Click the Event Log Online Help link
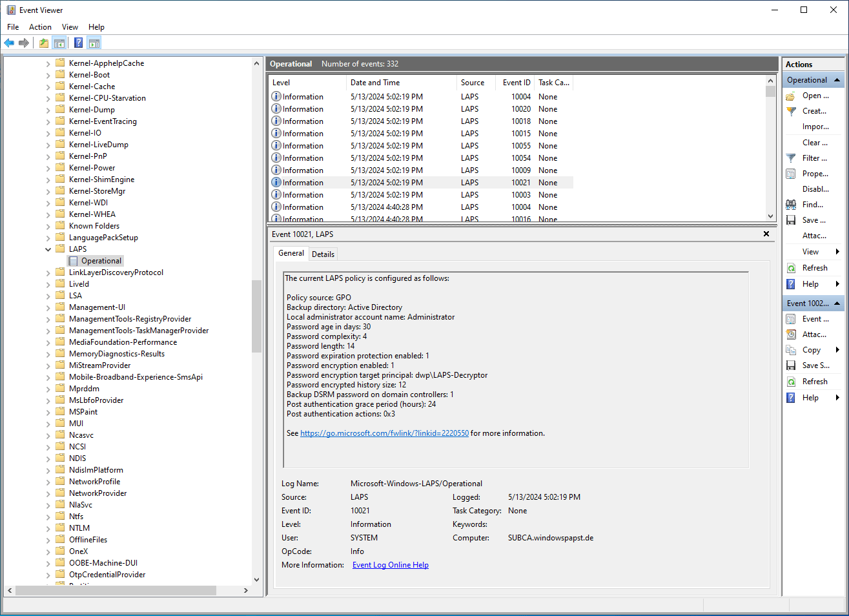This screenshot has width=849, height=616. [390, 565]
